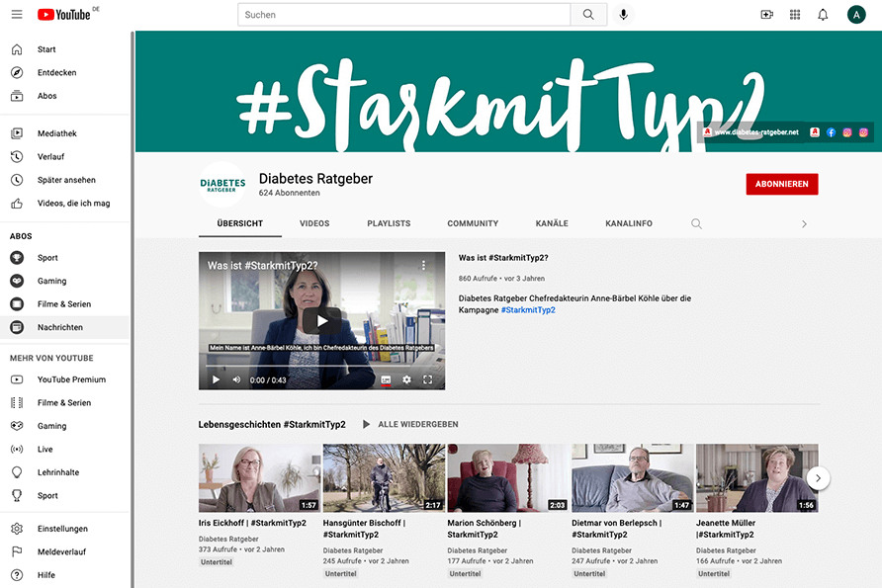Search within channel using magnifier icon
The height and width of the screenshot is (588, 882).
(x=696, y=224)
